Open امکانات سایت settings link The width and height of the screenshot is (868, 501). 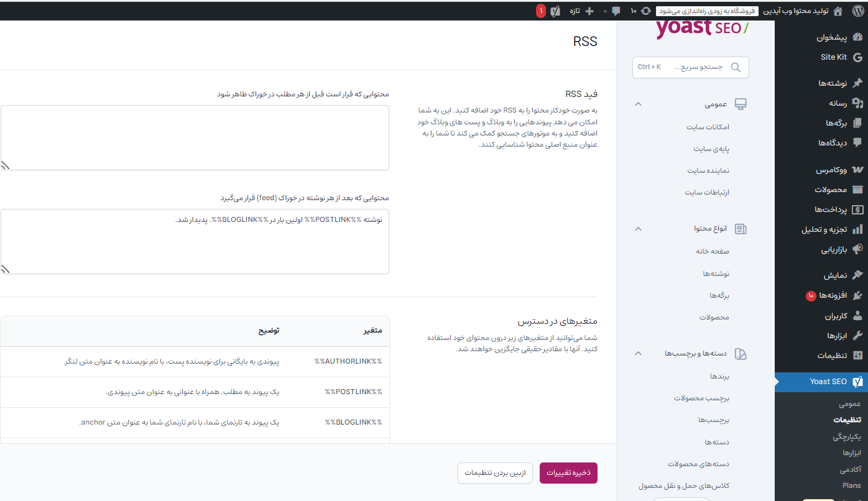coord(708,127)
